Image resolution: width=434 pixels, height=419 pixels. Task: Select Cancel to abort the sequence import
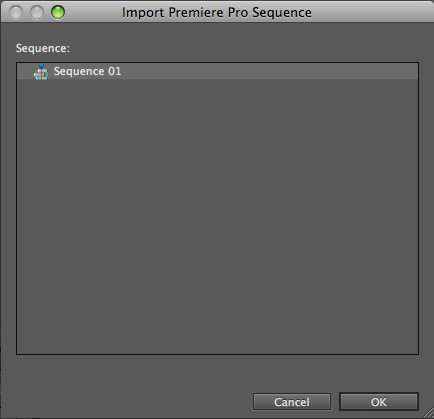tap(292, 402)
